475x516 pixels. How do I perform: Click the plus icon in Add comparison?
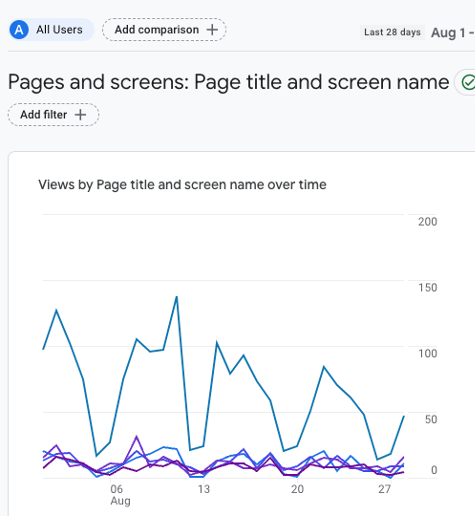click(212, 30)
